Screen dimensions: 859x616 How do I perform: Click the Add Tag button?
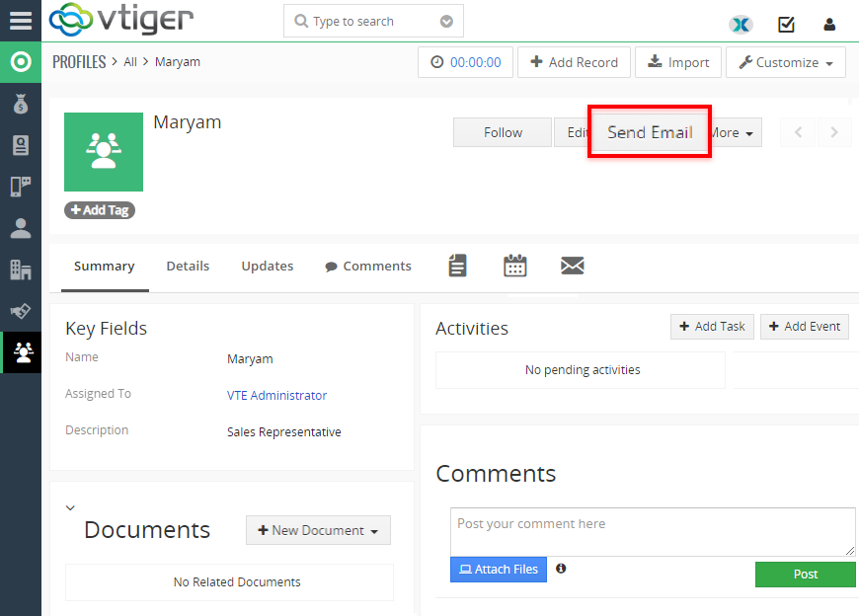(x=100, y=209)
